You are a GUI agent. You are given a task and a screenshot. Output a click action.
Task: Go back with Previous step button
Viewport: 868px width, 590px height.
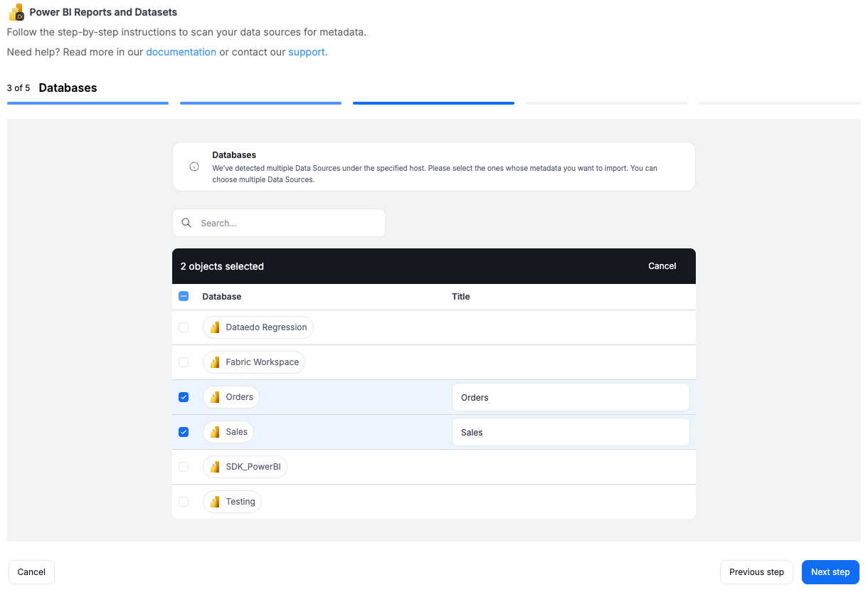click(756, 572)
